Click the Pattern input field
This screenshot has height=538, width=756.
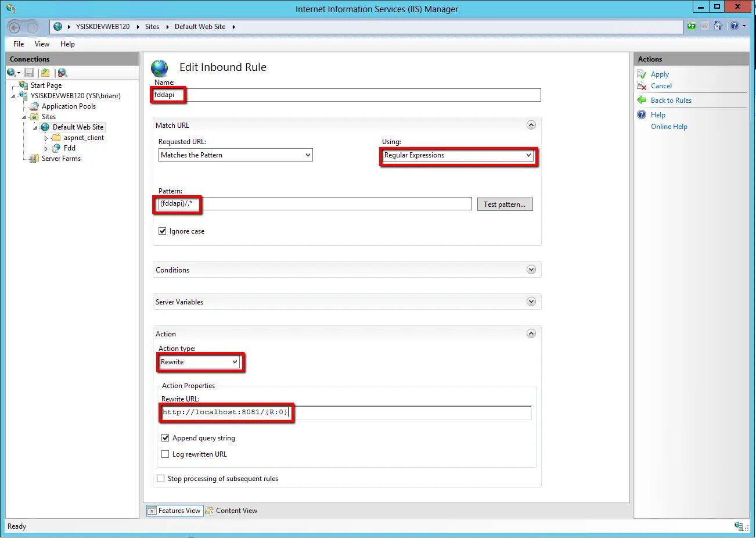[x=315, y=204]
